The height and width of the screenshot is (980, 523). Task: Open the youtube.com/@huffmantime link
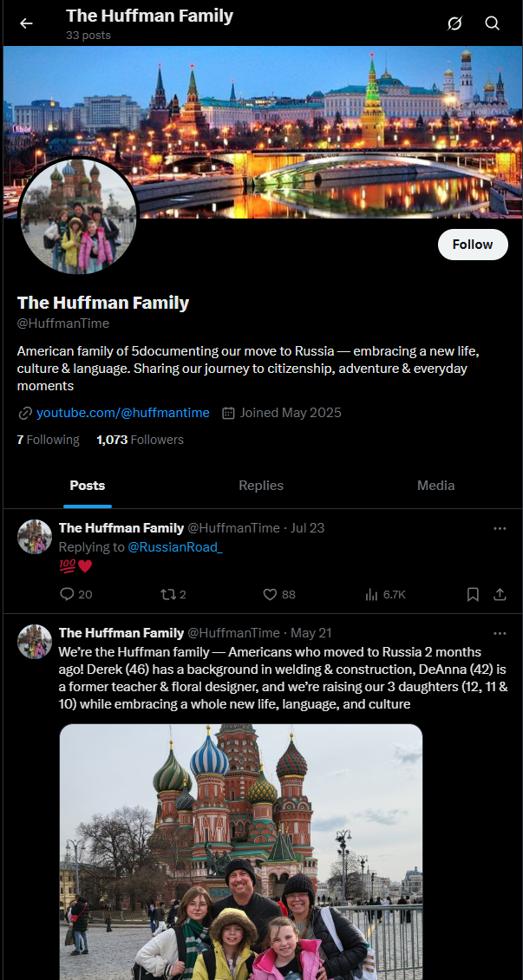[123, 413]
